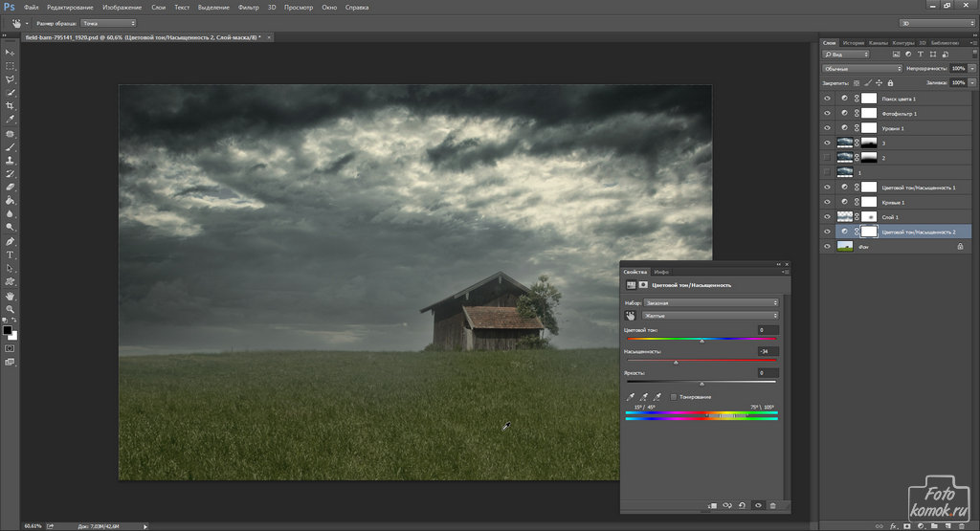Select the Polygonal Lasso tool
Image resolution: width=980 pixels, height=531 pixels.
coord(10,80)
